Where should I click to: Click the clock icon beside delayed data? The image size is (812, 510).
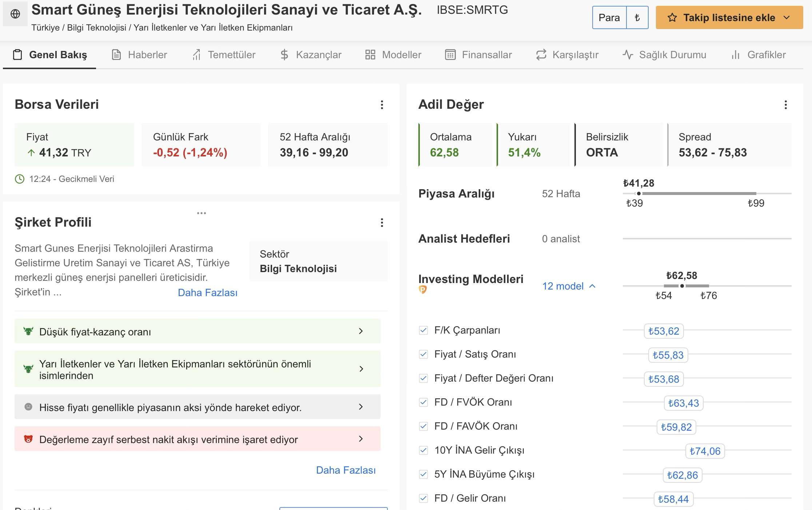[19, 179]
